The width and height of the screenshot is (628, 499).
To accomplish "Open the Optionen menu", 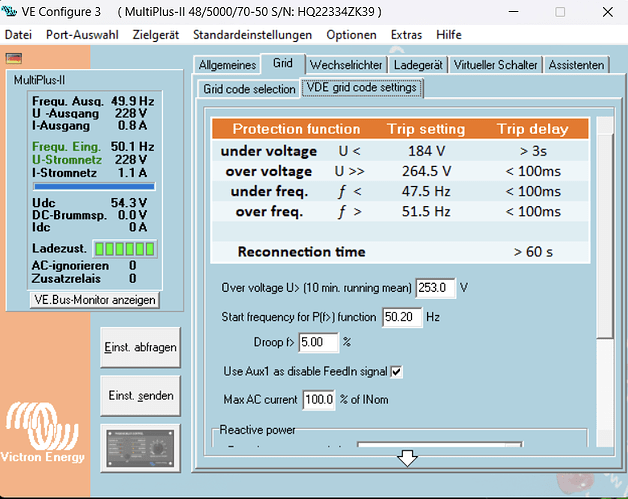I will click(x=351, y=35).
